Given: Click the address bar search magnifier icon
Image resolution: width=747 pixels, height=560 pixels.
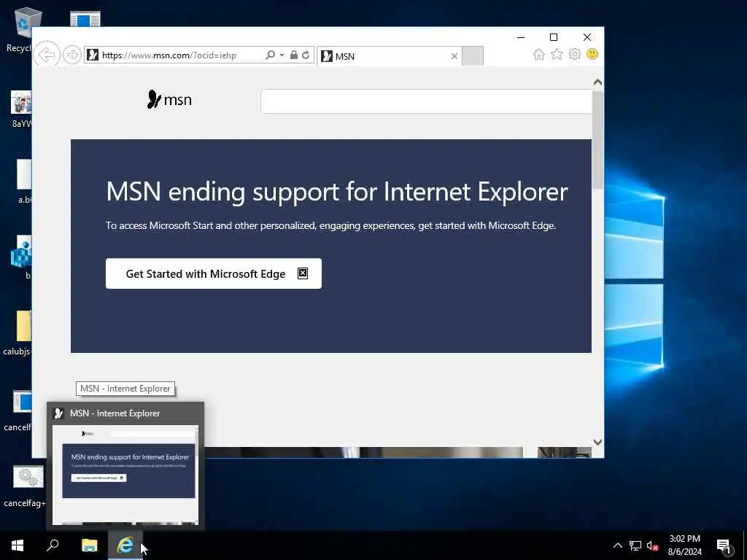Looking at the screenshot, I should click(270, 55).
